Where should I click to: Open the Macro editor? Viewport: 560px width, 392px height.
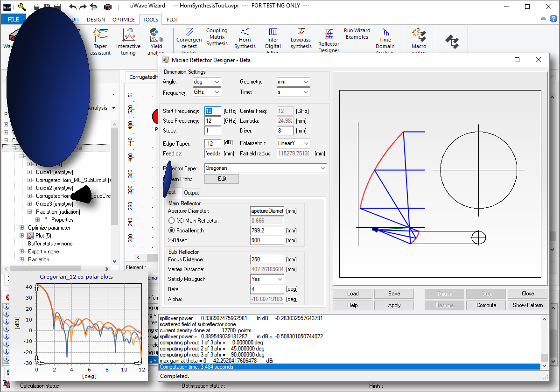click(x=419, y=42)
